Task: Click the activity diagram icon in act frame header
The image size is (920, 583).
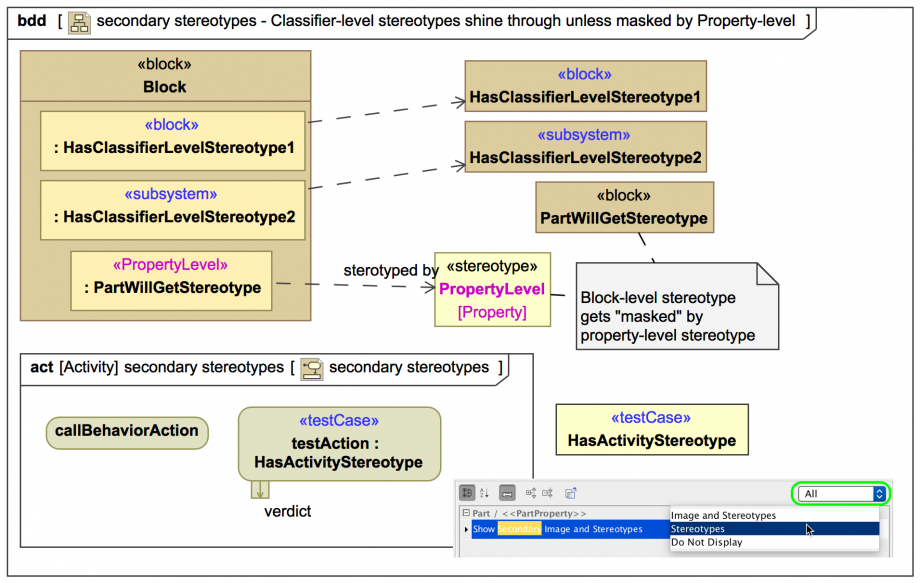Action: 312,369
